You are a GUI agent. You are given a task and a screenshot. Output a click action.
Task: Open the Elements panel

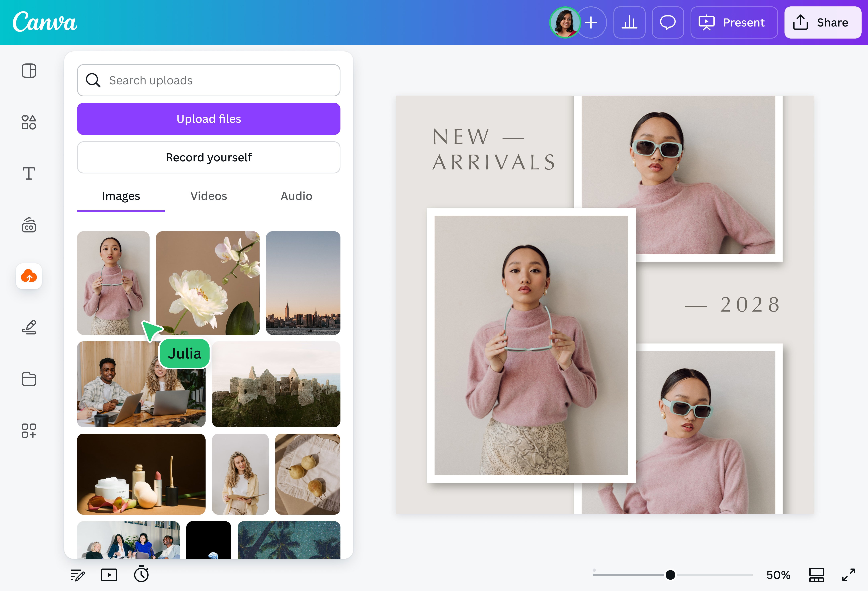(29, 122)
